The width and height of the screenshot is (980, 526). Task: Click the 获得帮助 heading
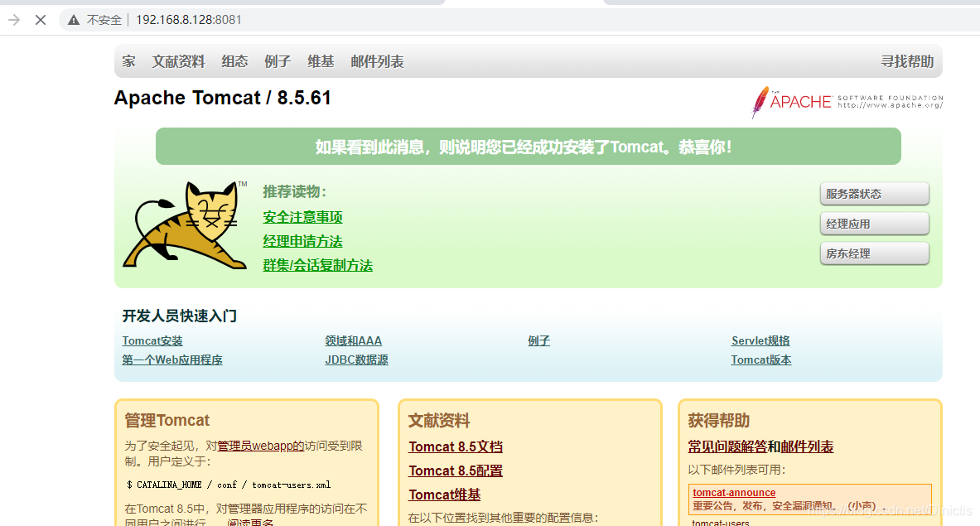[x=718, y=421]
